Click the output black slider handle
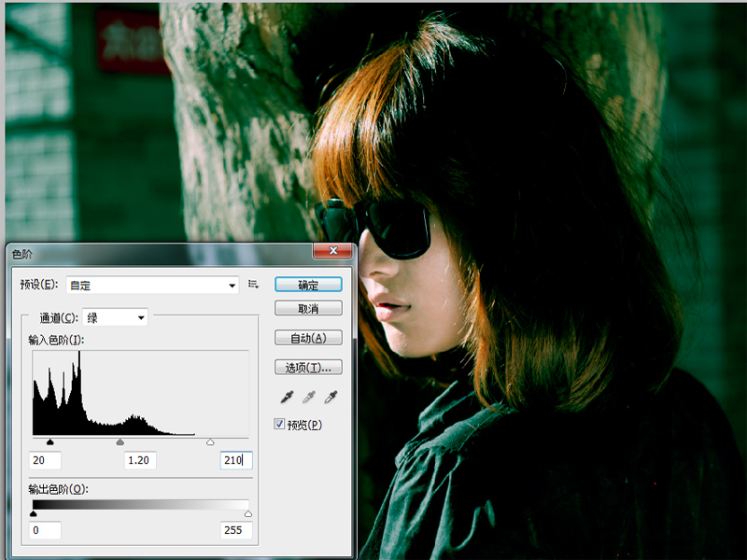 tap(34, 513)
